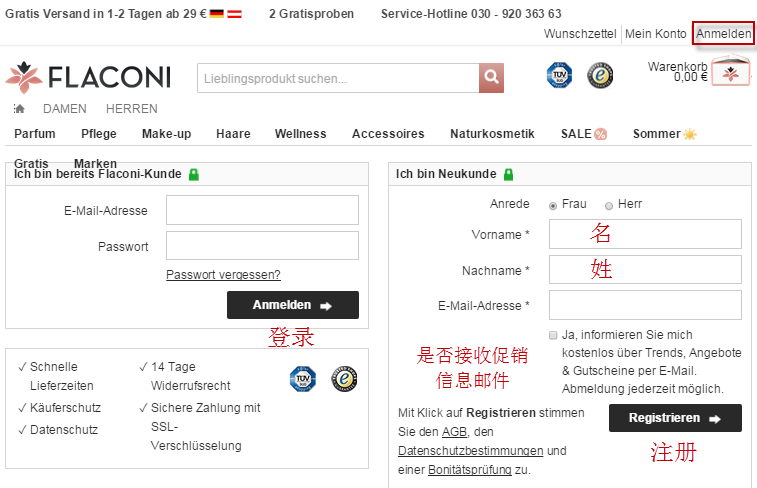757x488 pixels.
Task: Switch to the HERREN section
Action: (132, 109)
